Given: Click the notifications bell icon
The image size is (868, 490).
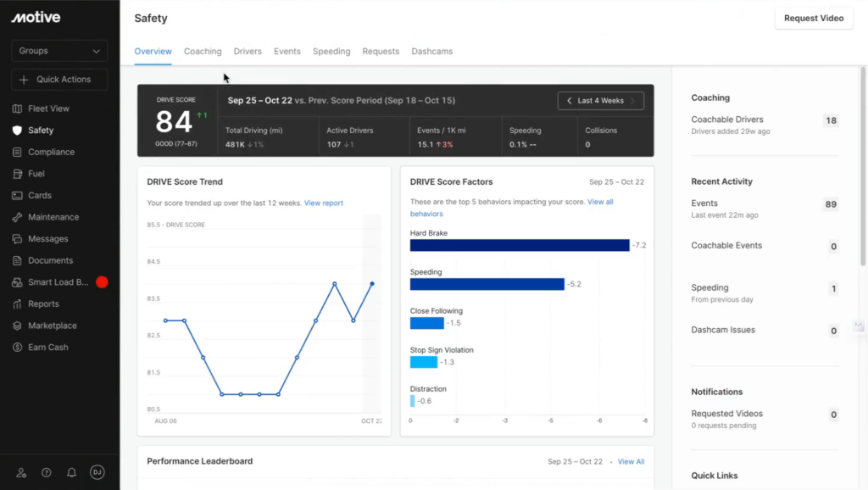Looking at the screenshot, I should [71, 472].
